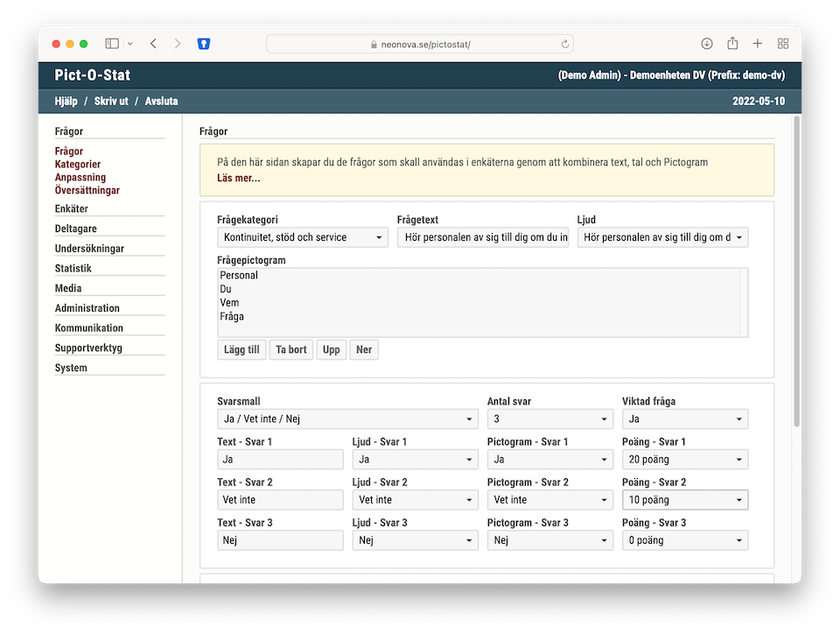This screenshot has width=840, height=634.
Task: Open the Poäng - Svar 2 dropdown
Action: coord(684,500)
